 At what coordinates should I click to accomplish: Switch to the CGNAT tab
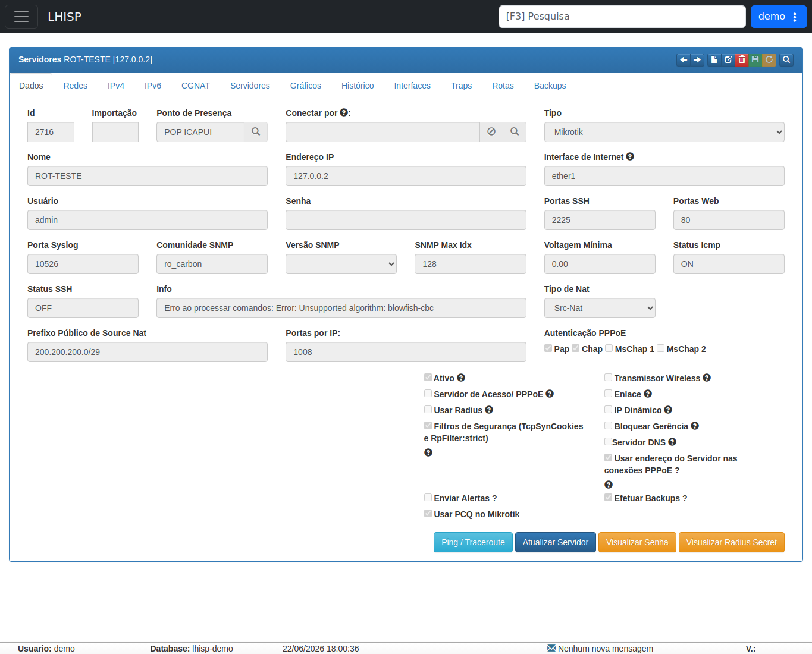tap(196, 86)
